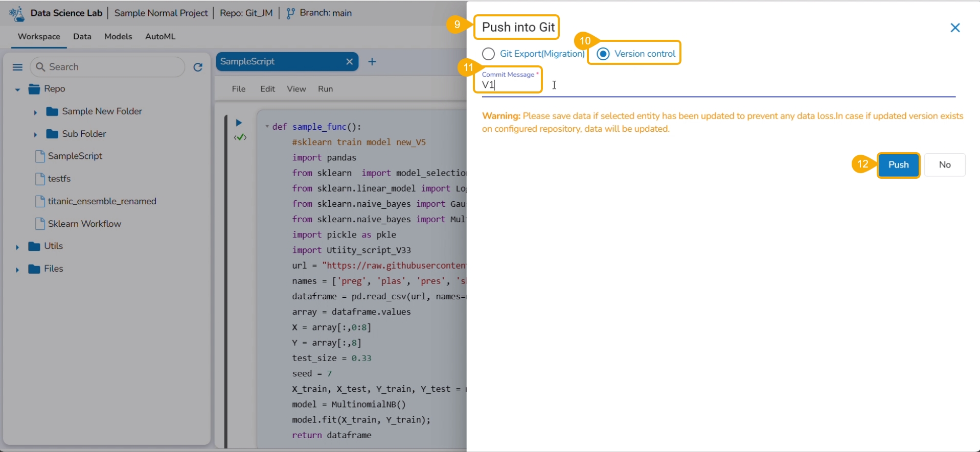Select the SampleScript editor tab

click(287, 61)
